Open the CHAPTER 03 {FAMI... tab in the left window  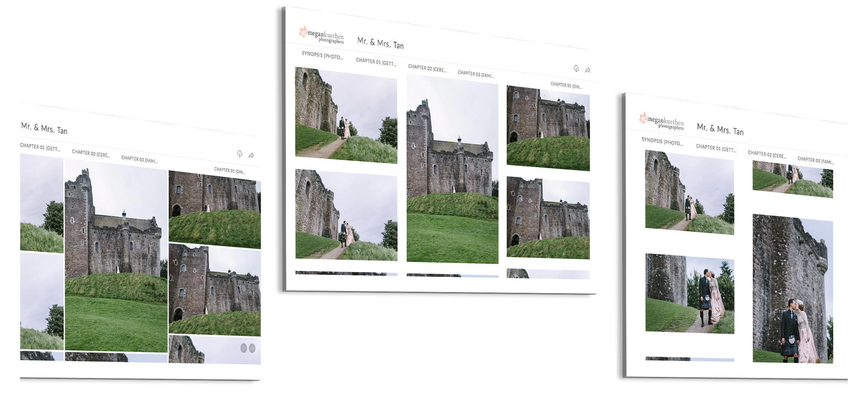point(139,159)
